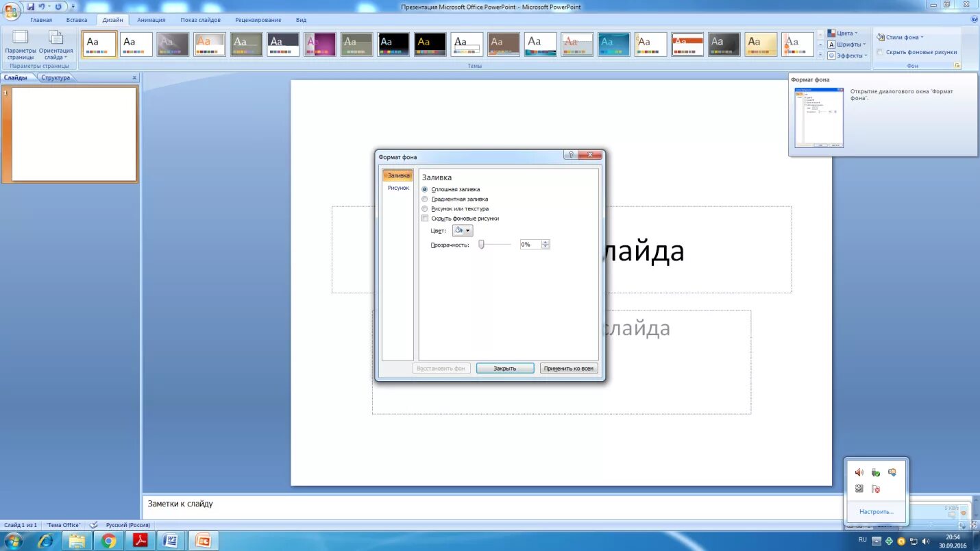
Task: Click the Фон group dialog launcher
Action: click(x=957, y=66)
